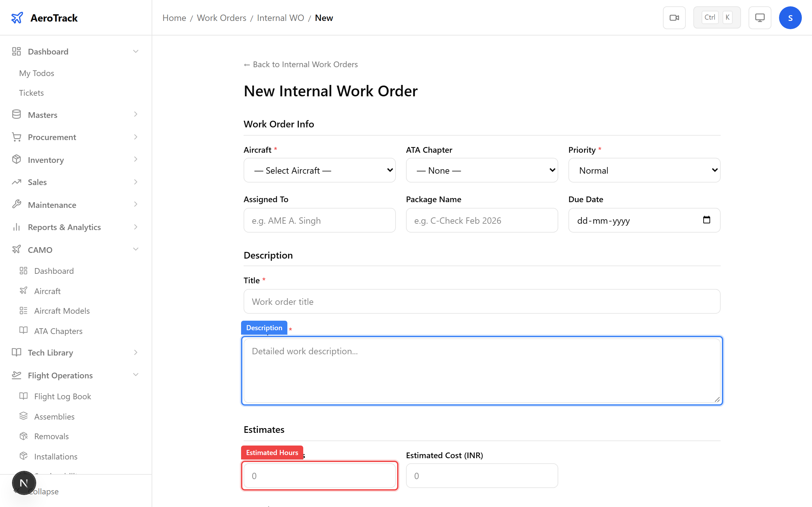Select the Inventory module in sidebar
The width and height of the screenshot is (812, 507).
coord(46,160)
